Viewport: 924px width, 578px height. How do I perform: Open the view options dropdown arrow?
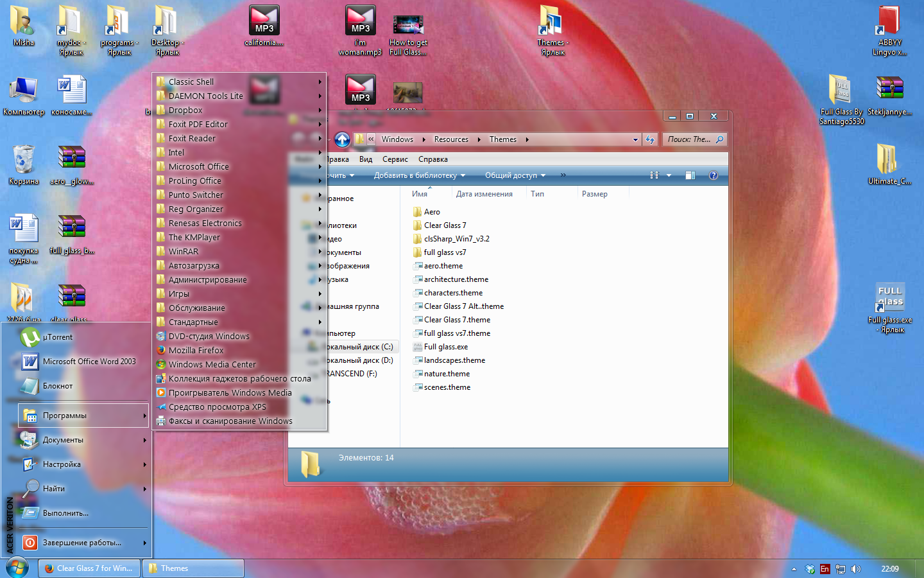click(669, 175)
